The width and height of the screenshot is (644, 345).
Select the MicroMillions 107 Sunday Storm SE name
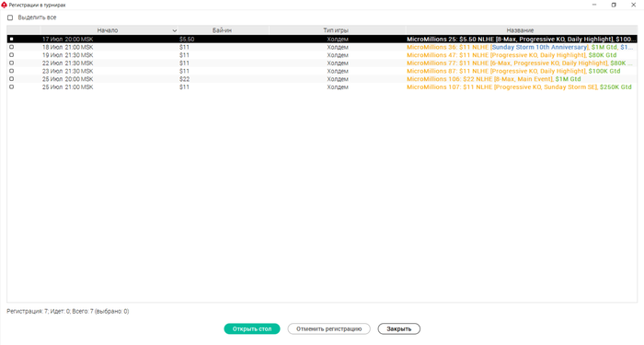pyautogui.click(x=519, y=87)
